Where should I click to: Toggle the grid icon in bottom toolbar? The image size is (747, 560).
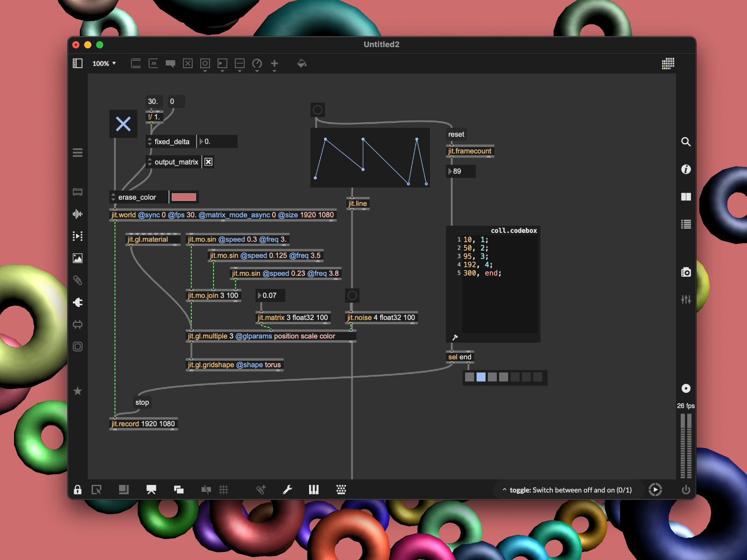pyautogui.click(x=224, y=490)
